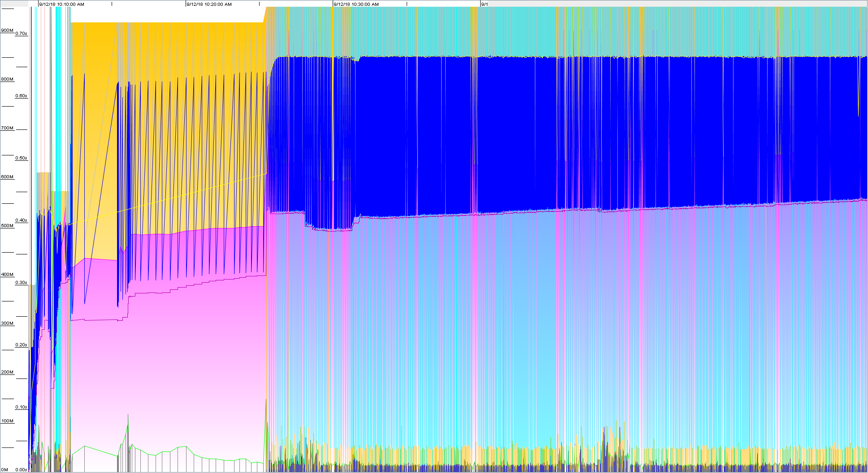
Task: Click the 10:20:00 AM timeline label
Action: click(x=209, y=4)
